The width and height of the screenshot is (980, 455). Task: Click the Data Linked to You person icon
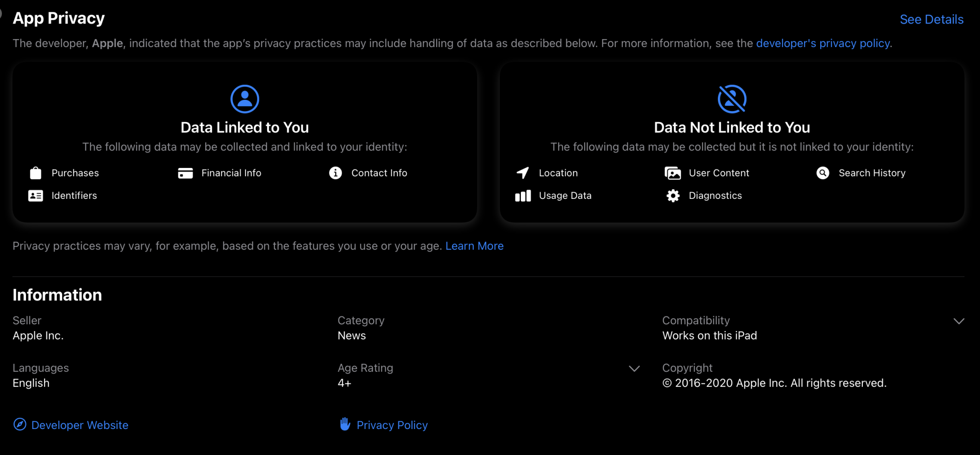pos(245,99)
